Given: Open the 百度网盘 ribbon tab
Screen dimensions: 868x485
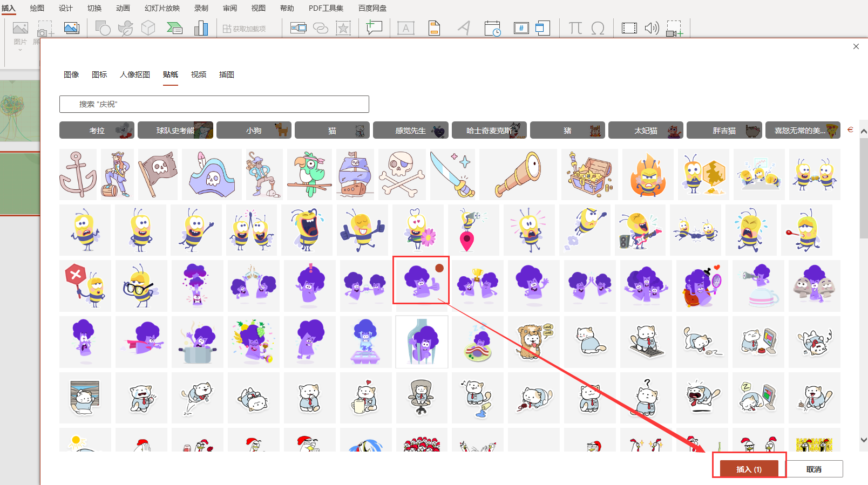Looking at the screenshot, I should pyautogui.click(x=372, y=8).
